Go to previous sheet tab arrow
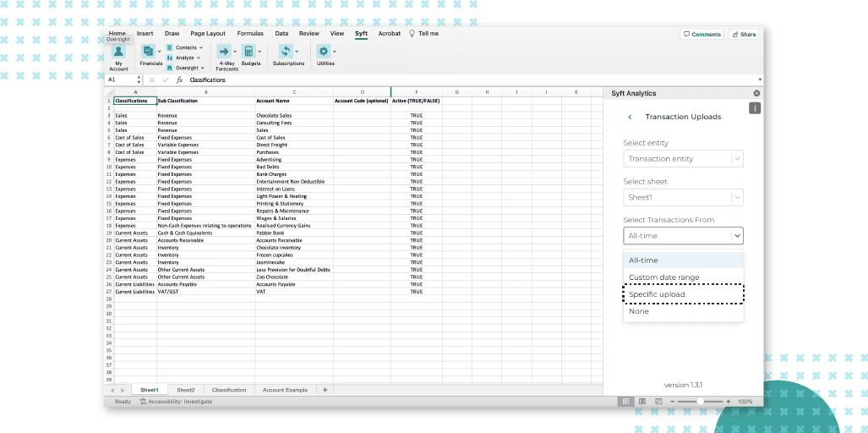Image resolution: width=868 pixels, height=433 pixels. 112,391
